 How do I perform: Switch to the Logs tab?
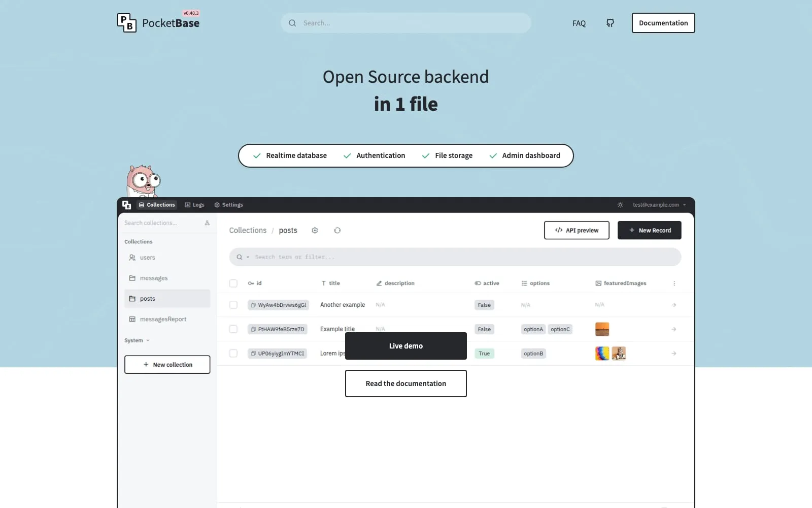tap(194, 205)
